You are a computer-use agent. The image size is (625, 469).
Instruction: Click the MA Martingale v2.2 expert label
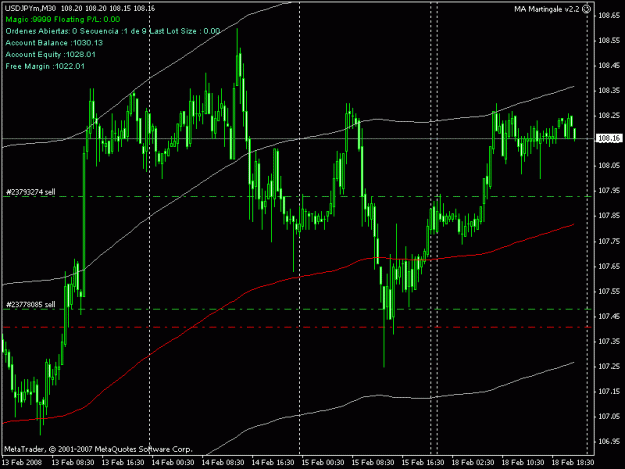[x=546, y=9]
